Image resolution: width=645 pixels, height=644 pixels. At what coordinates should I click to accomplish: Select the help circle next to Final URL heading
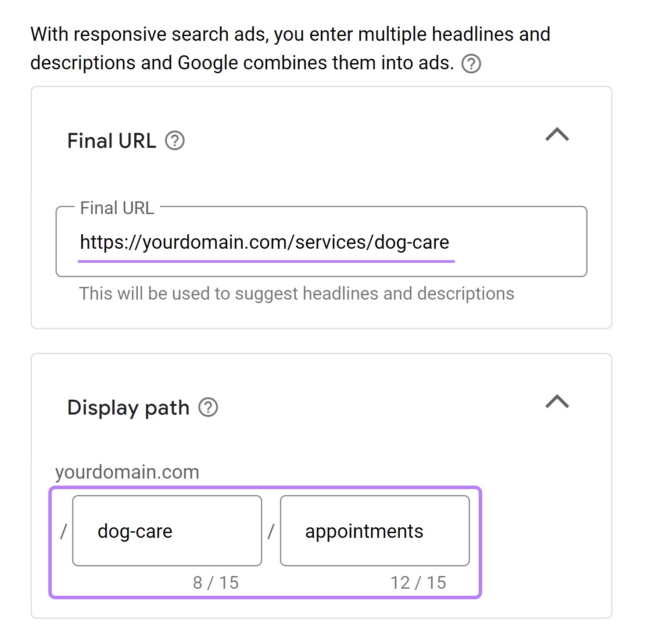174,141
